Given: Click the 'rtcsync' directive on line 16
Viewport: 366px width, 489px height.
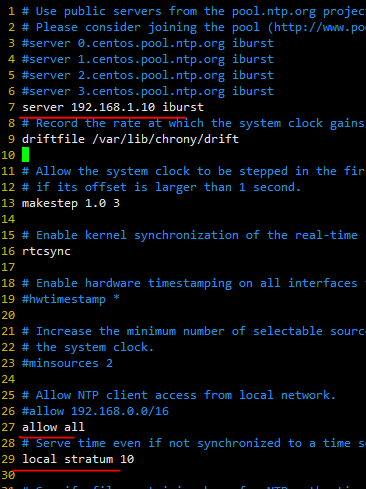Looking at the screenshot, I should point(46,251).
